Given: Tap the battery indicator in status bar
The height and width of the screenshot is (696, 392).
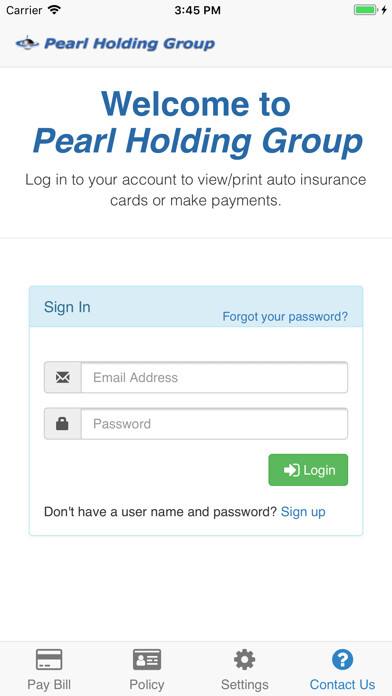Looking at the screenshot, I should tap(366, 10).
